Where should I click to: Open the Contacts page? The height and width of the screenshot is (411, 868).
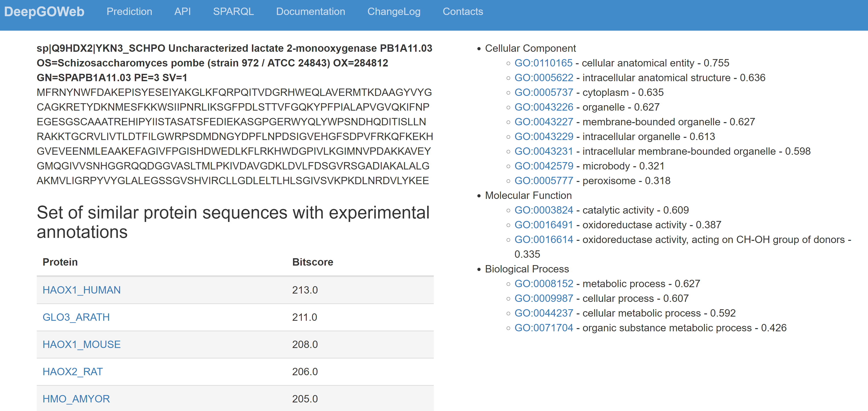(463, 12)
